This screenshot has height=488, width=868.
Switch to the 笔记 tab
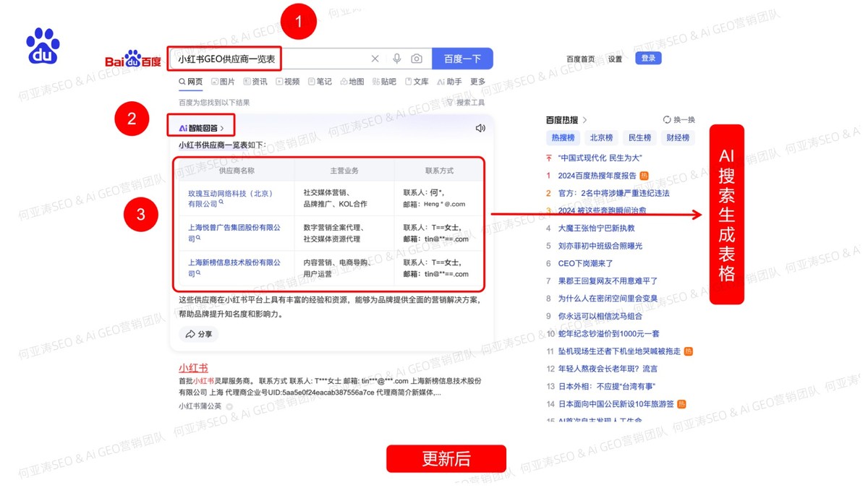coord(320,82)
